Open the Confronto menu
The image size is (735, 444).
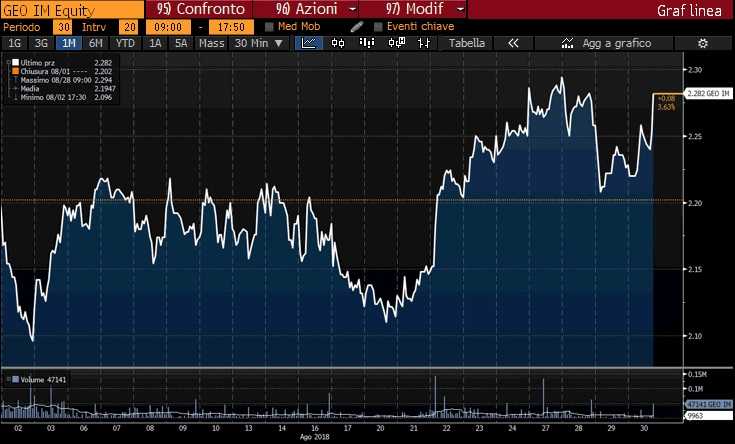[199, 9]
